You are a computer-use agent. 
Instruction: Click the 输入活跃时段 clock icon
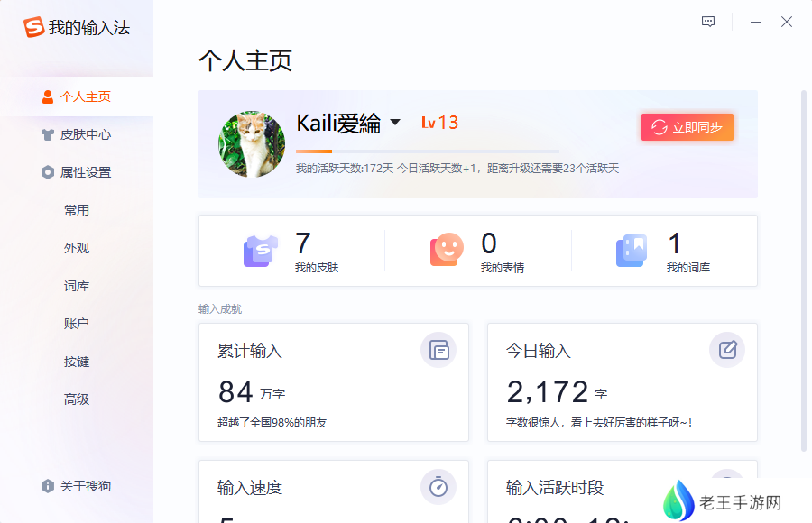coord(727,487)
